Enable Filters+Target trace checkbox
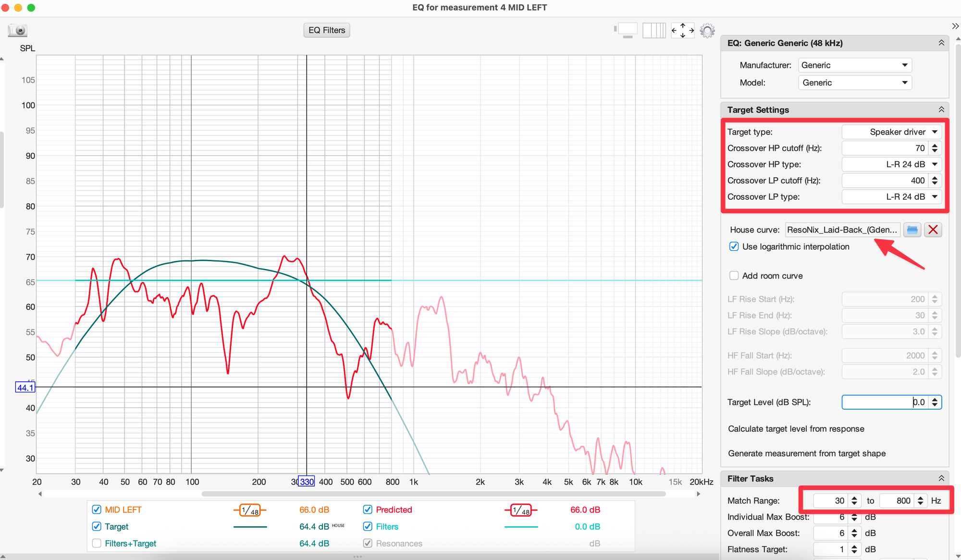961x560 pixels. click(x=97, y=544)
